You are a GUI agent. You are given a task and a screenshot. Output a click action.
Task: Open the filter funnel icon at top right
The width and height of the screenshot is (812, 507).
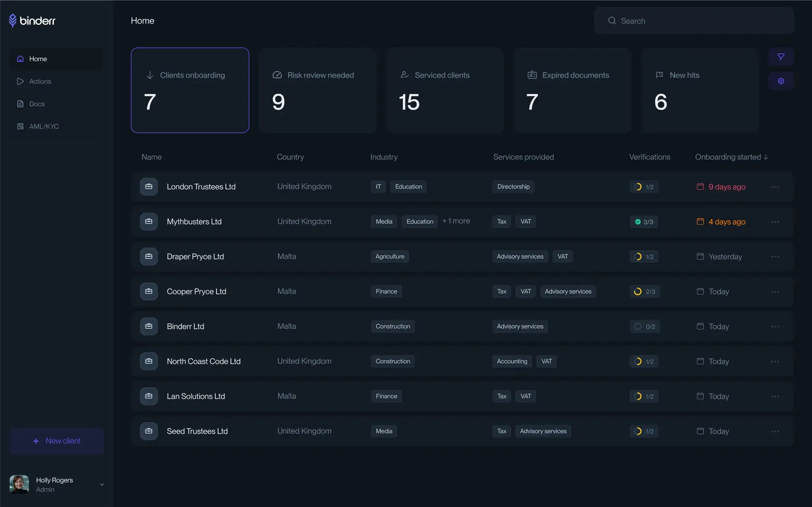781,57
